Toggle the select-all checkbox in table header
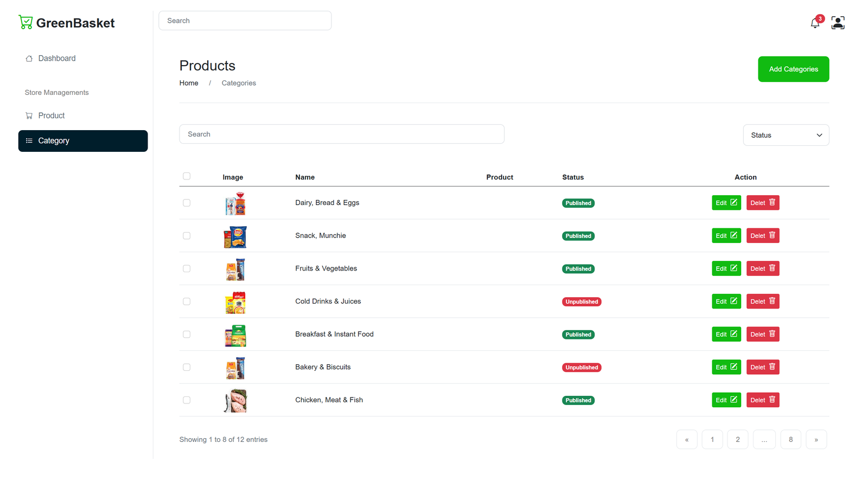The width and height of the screenshot is (868, 488). click(x=187, y=176)
